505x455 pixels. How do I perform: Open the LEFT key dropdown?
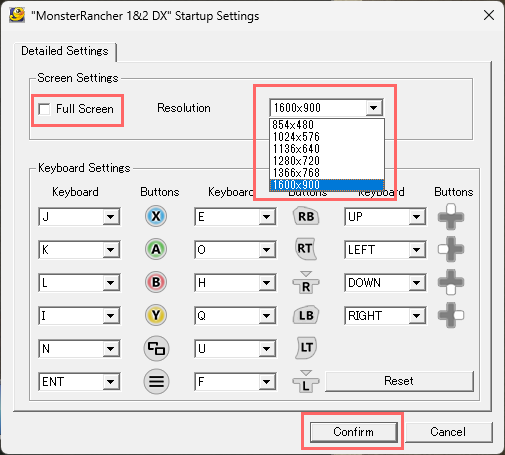(417, 250)
